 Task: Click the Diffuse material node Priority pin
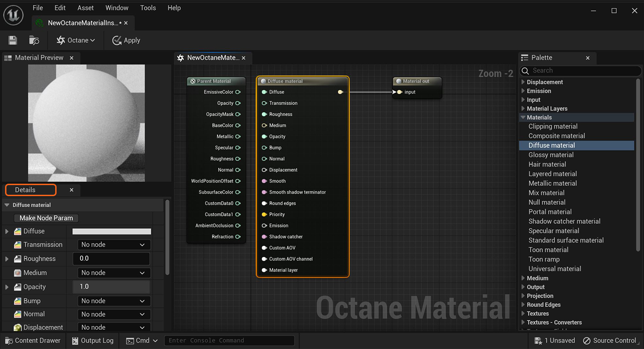point(264,215)
